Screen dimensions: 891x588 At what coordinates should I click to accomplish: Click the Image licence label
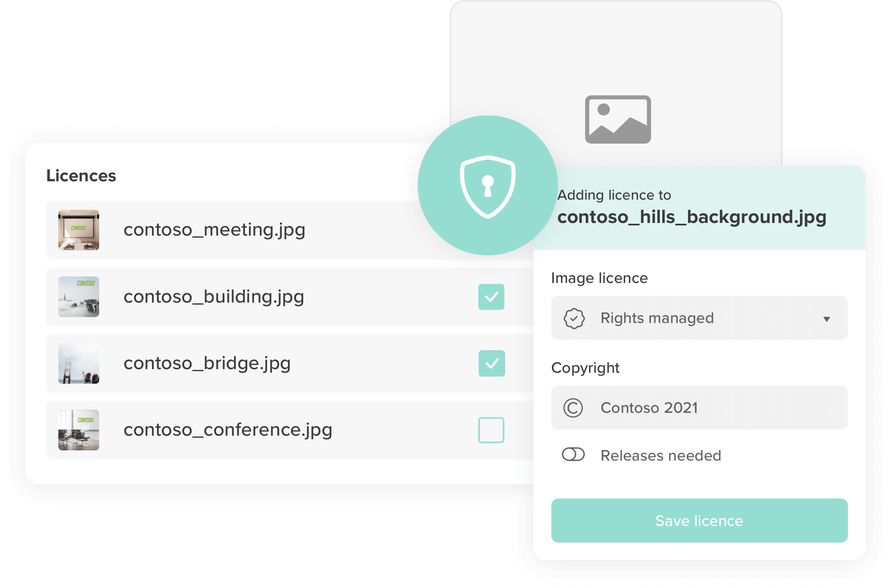599,278
